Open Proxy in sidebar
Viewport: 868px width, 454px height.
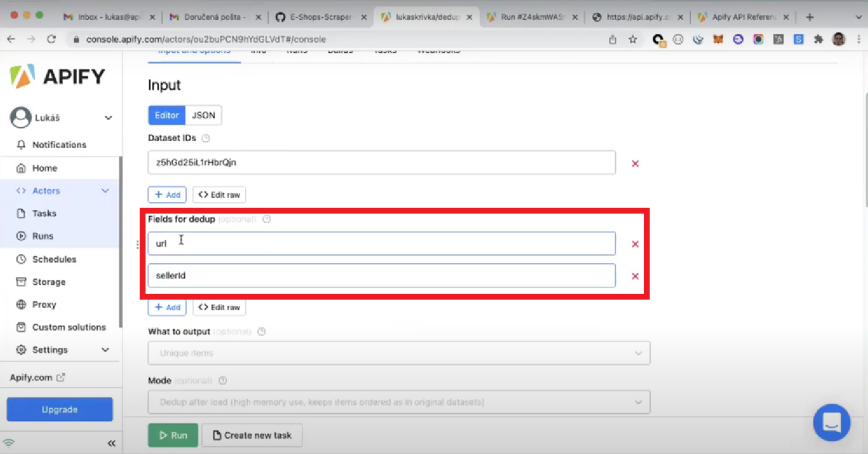(x=44, y=305)
